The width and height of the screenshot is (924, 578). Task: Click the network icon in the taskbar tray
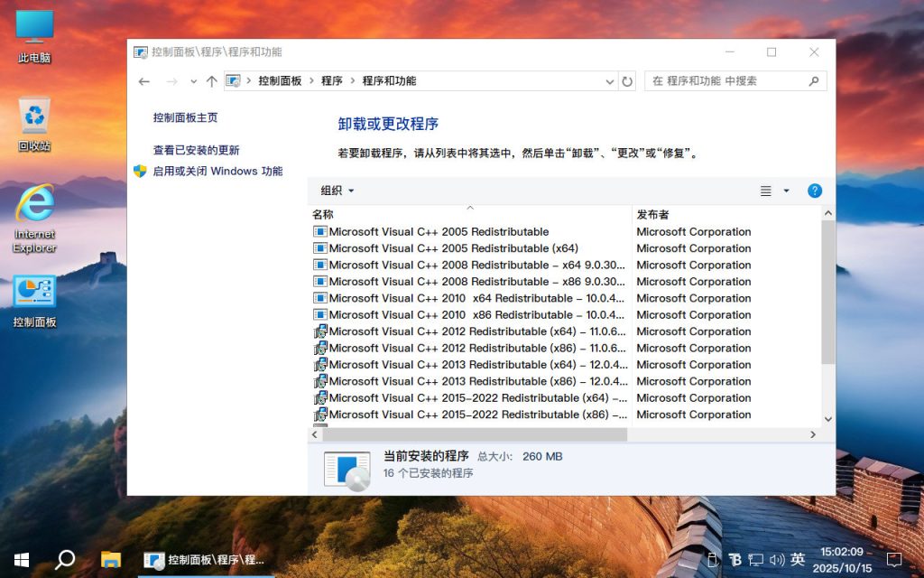(757, 559)
